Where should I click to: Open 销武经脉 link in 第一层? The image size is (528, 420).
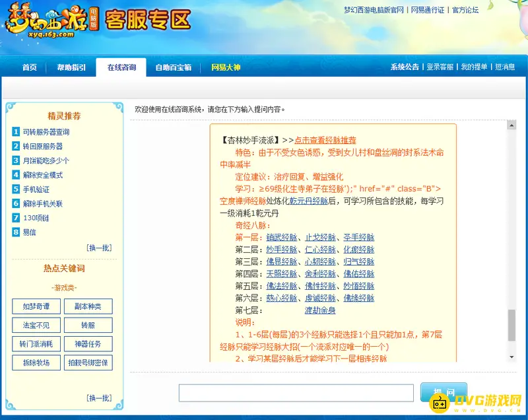pyautogui.click(x=282, y=238)
